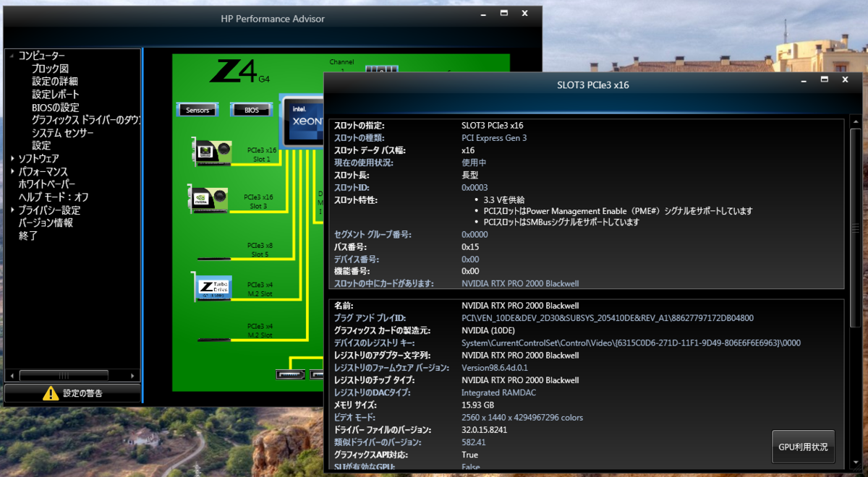Click the 現在の使用状況 value 使用中
The image size is (868, 477).
[x=474, y=163]
